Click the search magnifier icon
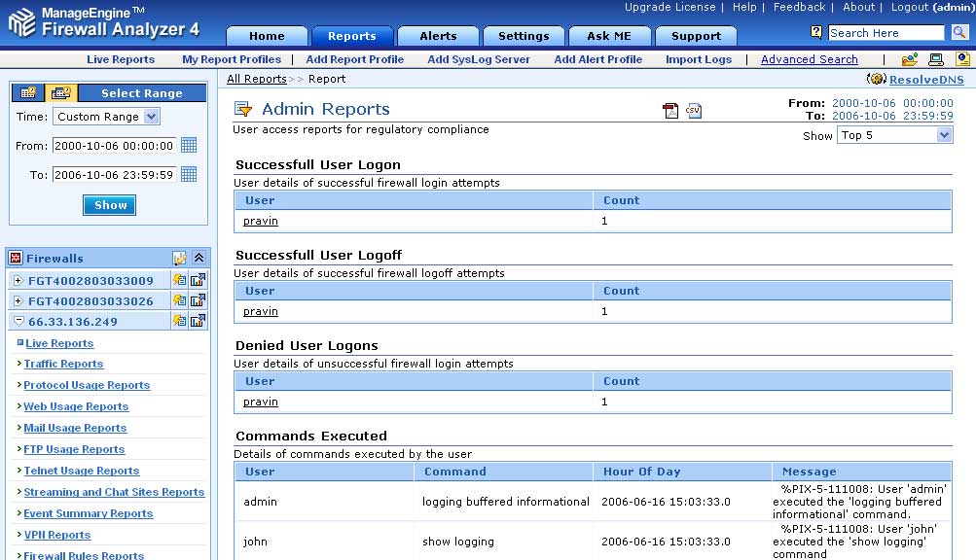976x560 pixels. pos(959,33)
